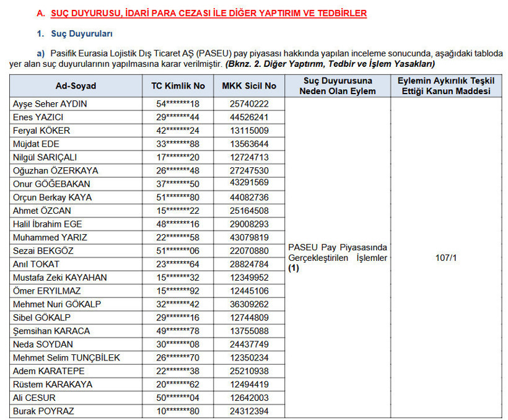508x420 pixels.
Task: Select the MKK Sicil No '24312394'
Action: click(249, 411)
